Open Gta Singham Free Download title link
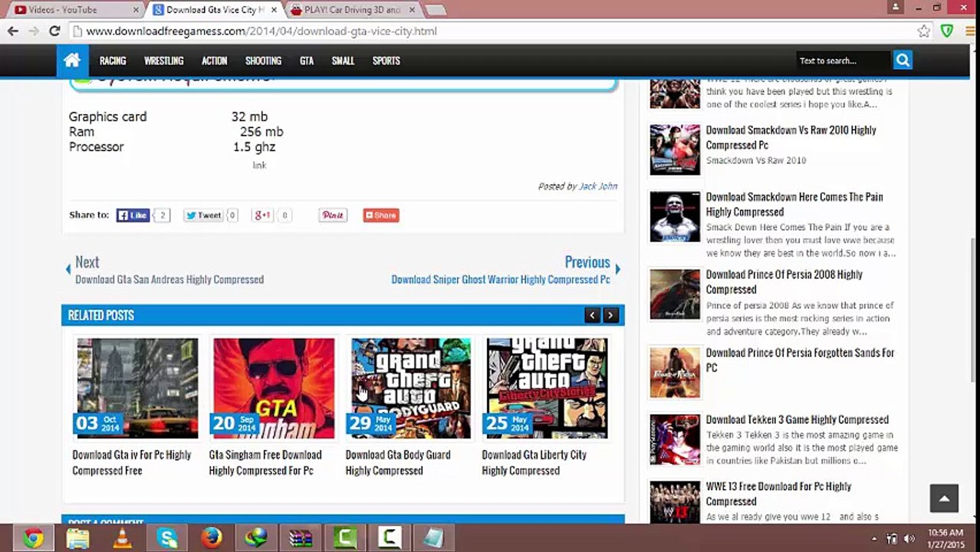This screenshot has height=552, width=980. (x=265, y=462)
